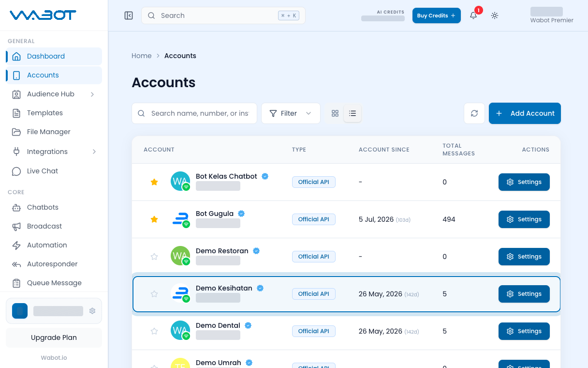This screenshot has width=588, height=368.
Task: Click TYPE column header
Action: pos(299,150)
